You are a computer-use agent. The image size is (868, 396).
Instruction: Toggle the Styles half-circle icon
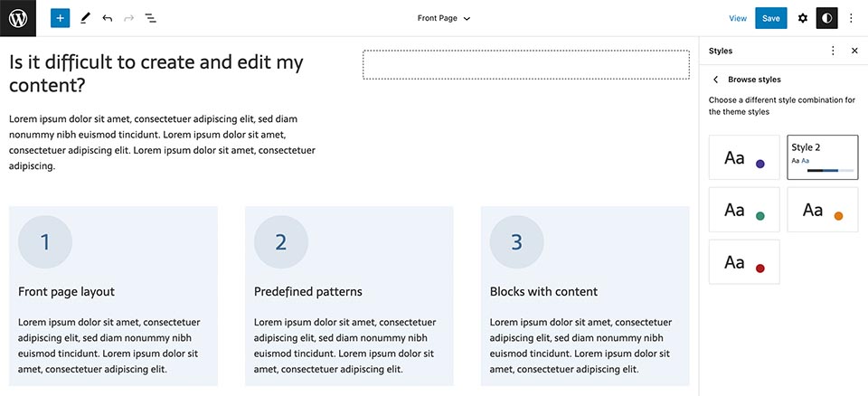tap(826, 18)
